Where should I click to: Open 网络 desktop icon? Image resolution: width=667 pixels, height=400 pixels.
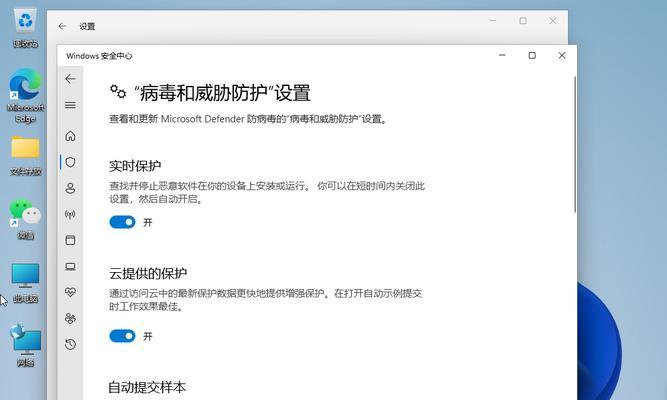pos(26,346)
